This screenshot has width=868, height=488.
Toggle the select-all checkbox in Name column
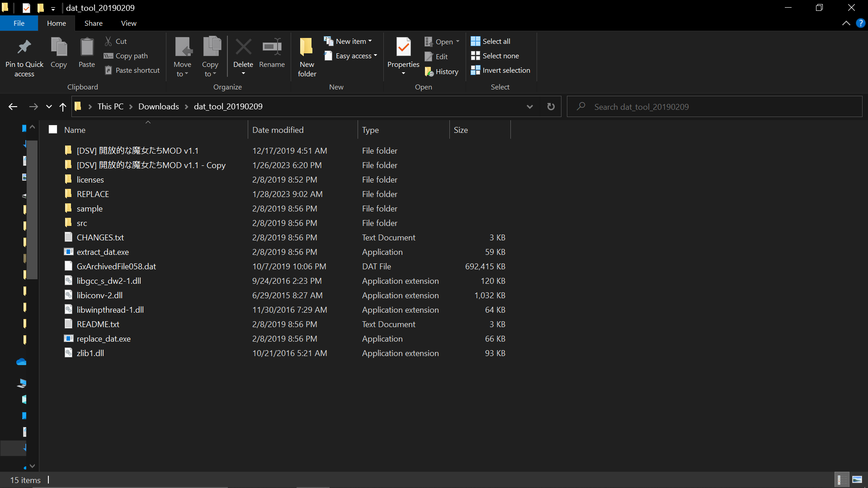52,129
